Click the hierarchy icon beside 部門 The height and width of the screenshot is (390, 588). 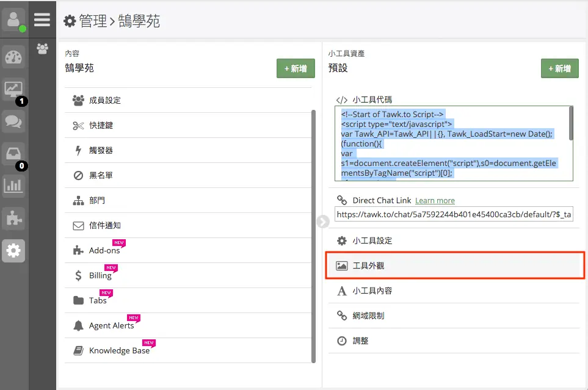(78, 201)
